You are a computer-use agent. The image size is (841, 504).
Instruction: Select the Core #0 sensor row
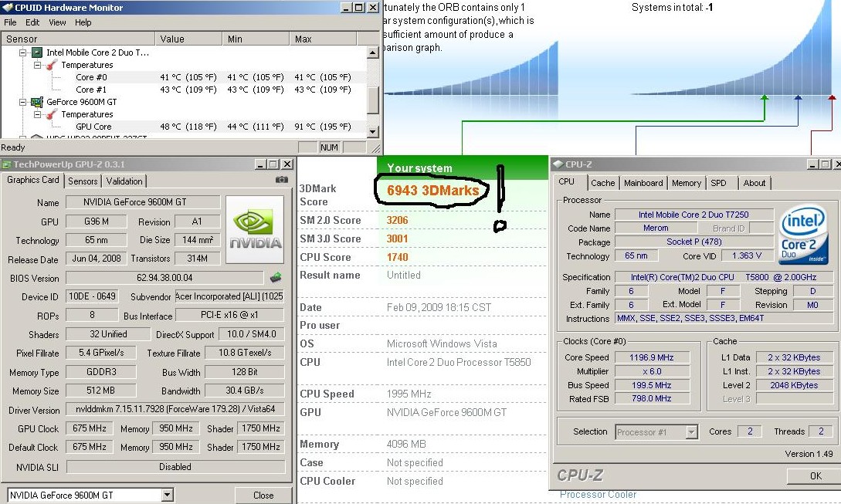point(184,77)
